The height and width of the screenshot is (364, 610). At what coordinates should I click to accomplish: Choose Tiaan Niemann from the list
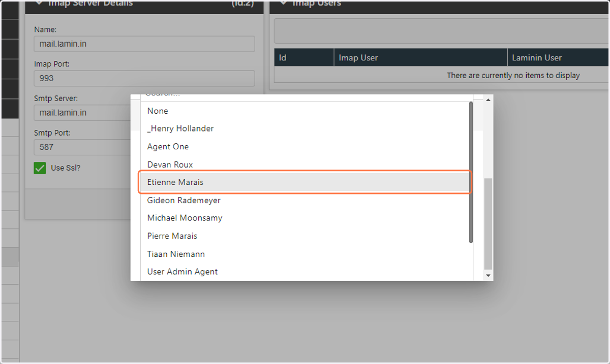coord(305,254)
